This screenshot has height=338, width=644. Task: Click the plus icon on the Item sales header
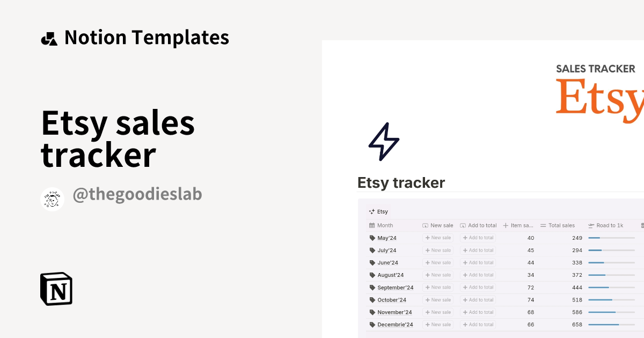coord(505,225)
